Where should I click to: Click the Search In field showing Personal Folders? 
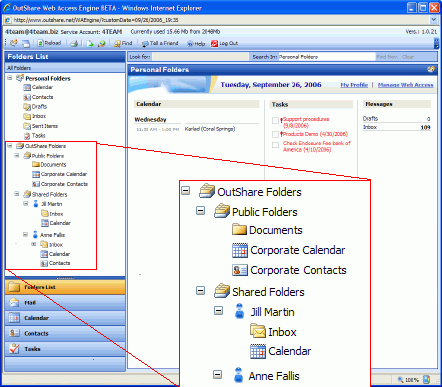coord(327,57)
